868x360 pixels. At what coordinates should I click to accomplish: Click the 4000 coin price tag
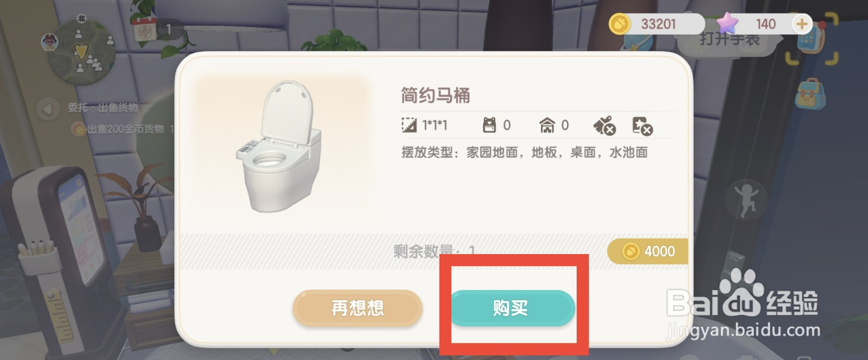click(x=648, y=251)
